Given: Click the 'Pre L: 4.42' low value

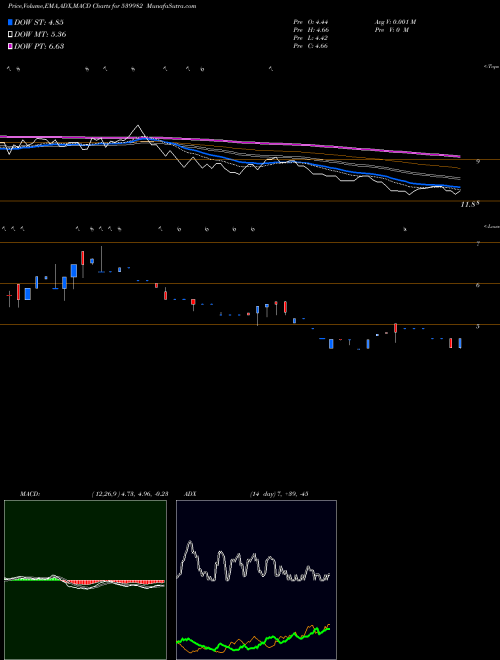Looking at the screenshot, I should (x=311, y=38).
